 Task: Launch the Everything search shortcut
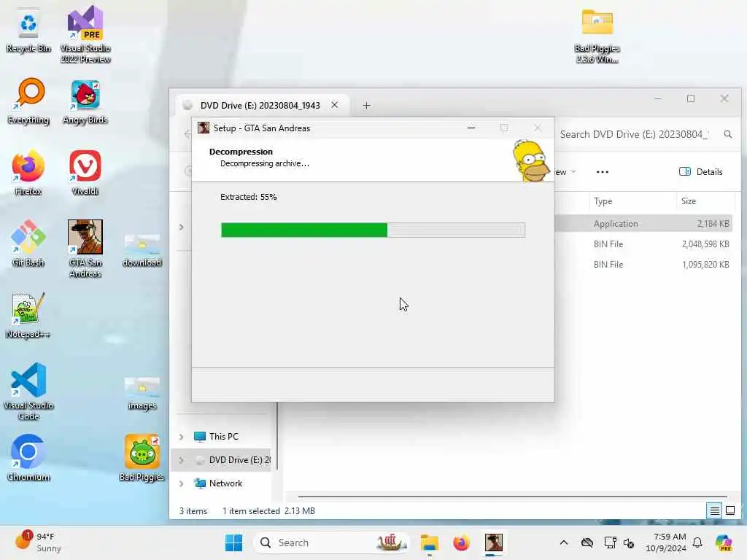click(28, 101)
